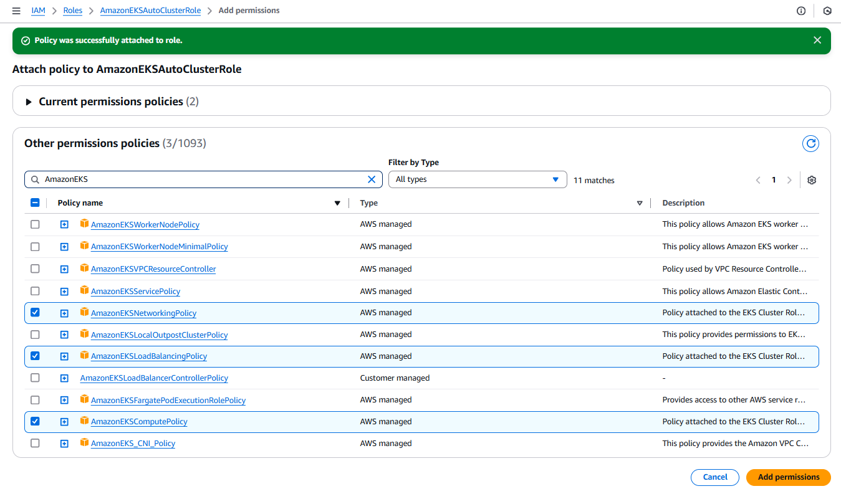This screenshot has width=841, height=504.
Task: Dismiss the success notification banner
Action: 817,40
